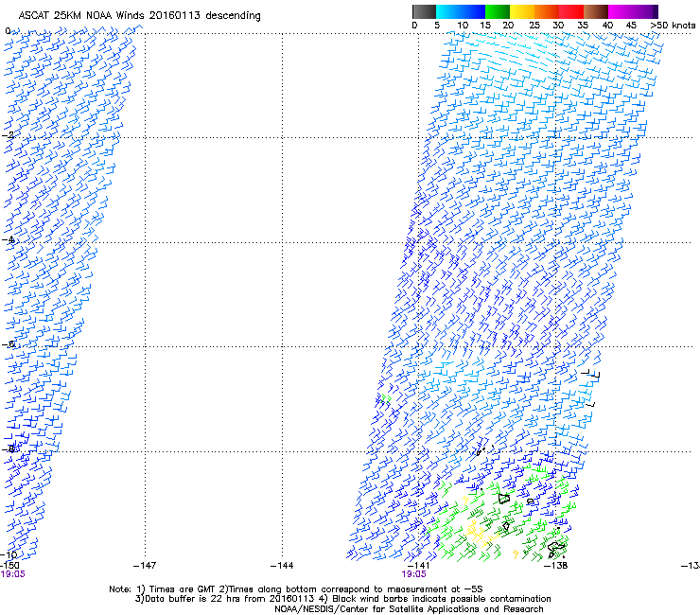Click the green 15-20 knots legend swatch
The height and width of the screenshot is (615, 700).
point(498,11)
